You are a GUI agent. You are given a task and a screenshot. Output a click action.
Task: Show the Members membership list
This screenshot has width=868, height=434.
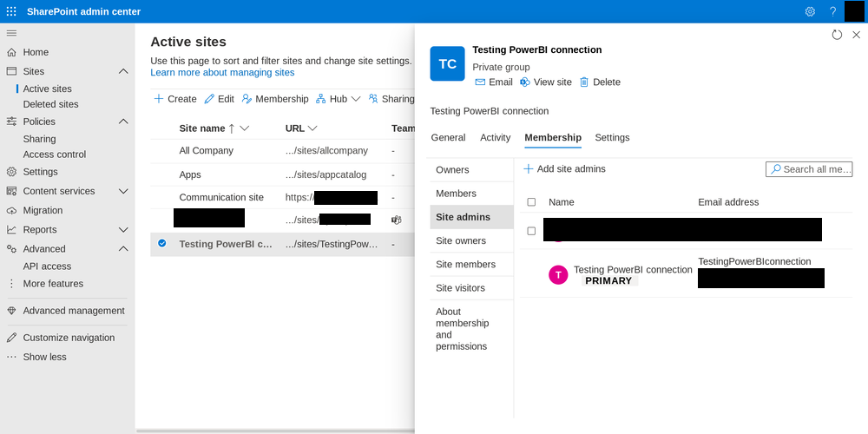[471, 194]
